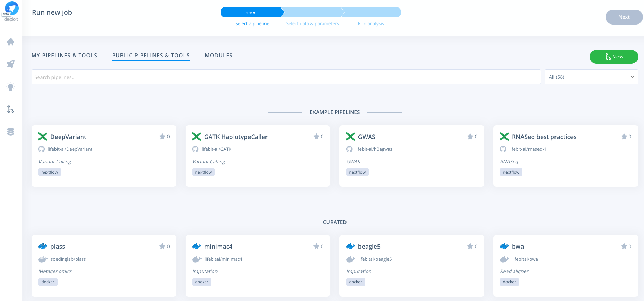The image size is (644, 301).
Task: Click GitHub icon next to lifebit-ai/GATK
Action: (x=195, y=149)
